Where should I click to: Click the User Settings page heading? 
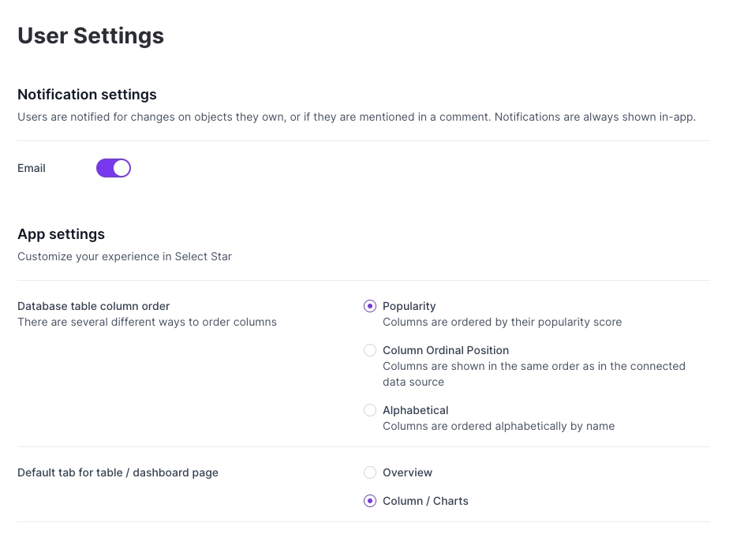pos(91,35)
